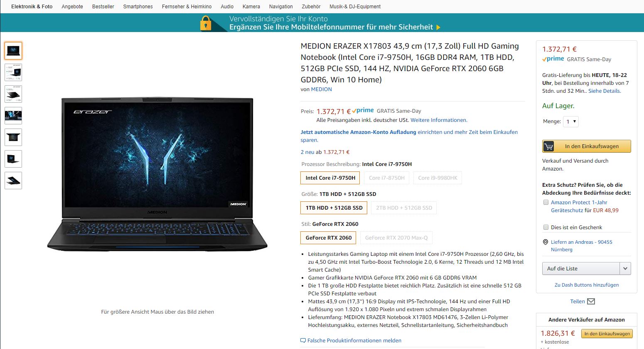Click the speech bubble icon for Falsche Produktinformationen
Image resolution: width=644 pixels, height=349 pixels.
pyautogui.click(x=303, y=341)
